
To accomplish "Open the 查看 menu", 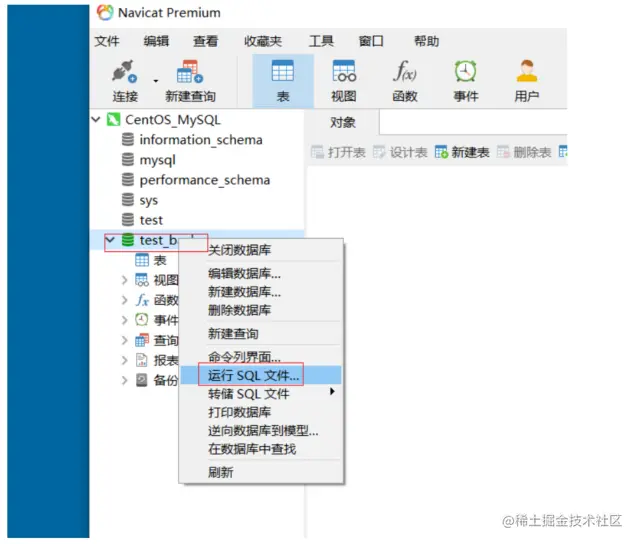I will [x=205, y=41].
